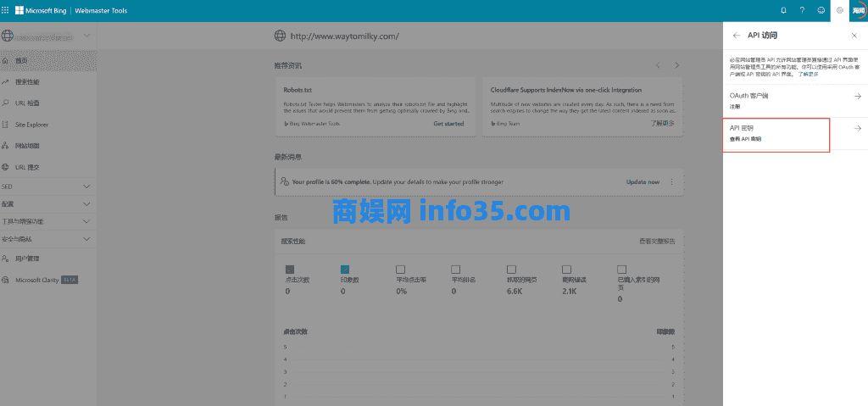
Task: Open the account avatar menu
Action: tap(859, 10)
